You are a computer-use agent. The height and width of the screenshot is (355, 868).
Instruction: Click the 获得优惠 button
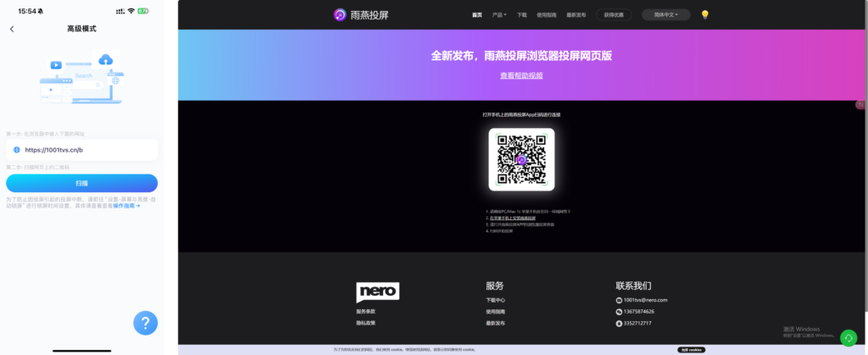click(x=614, y=15)
